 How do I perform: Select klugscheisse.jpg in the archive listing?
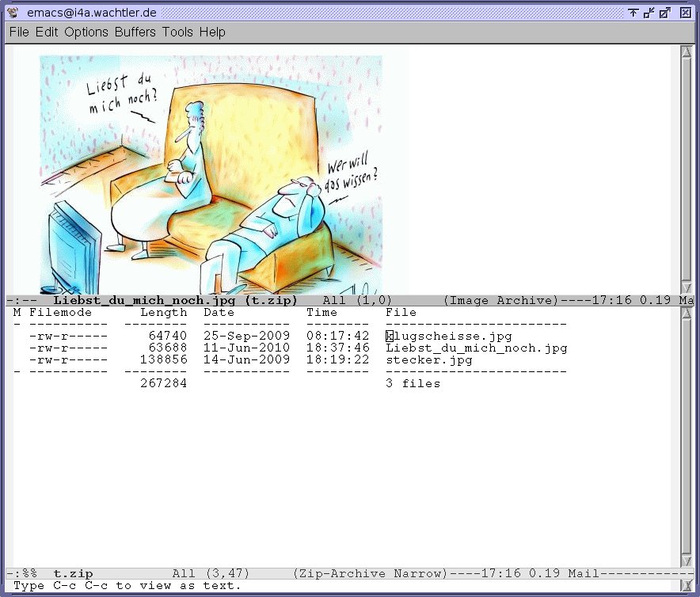pyautogui.click(x=449, y=337)
